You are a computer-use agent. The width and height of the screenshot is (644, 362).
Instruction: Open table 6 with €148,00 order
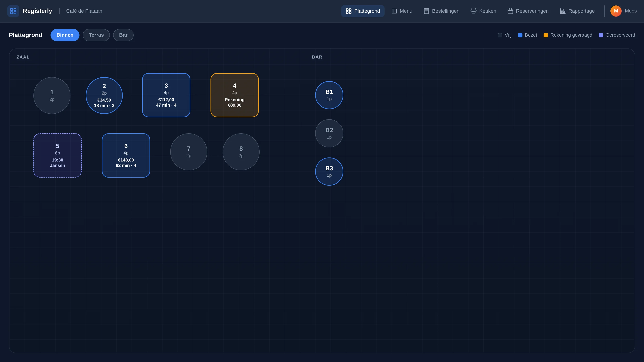tap(126, 155)
